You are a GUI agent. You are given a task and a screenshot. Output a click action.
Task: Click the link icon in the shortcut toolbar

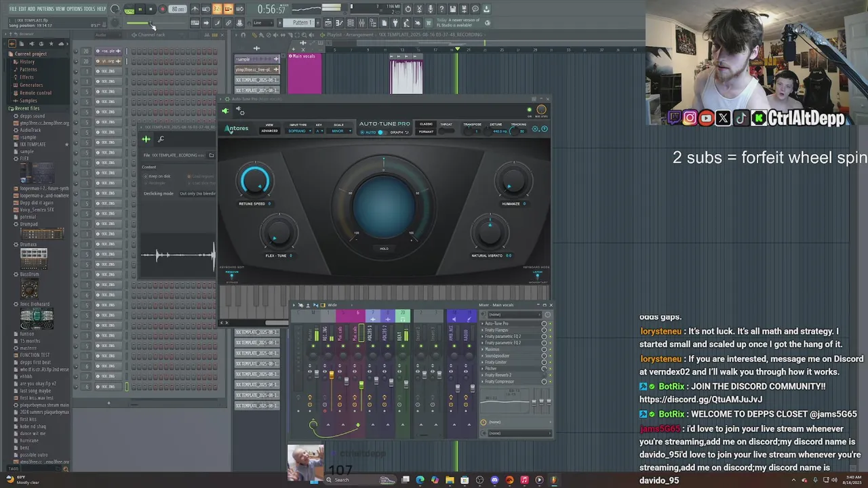coord(228,23)
